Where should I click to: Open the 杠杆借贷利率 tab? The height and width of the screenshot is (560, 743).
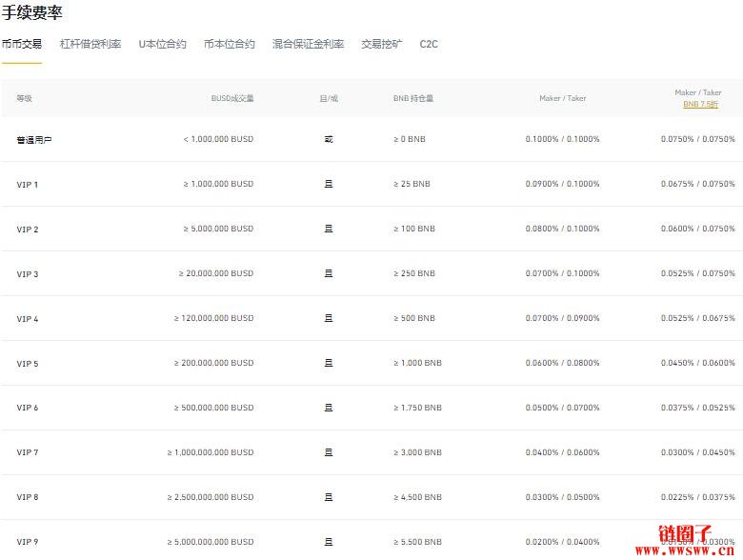point(90,44)
